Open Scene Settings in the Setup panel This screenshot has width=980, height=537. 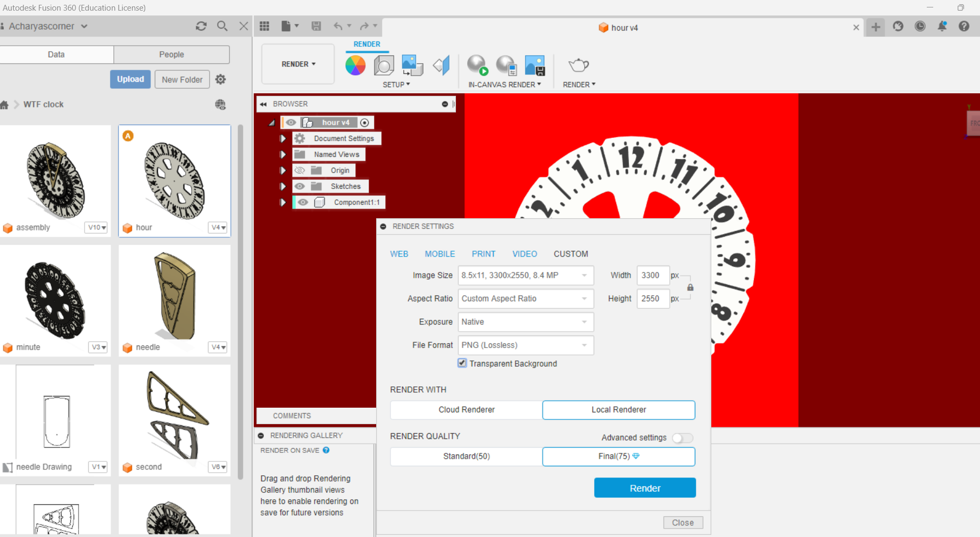click(384, 65)
